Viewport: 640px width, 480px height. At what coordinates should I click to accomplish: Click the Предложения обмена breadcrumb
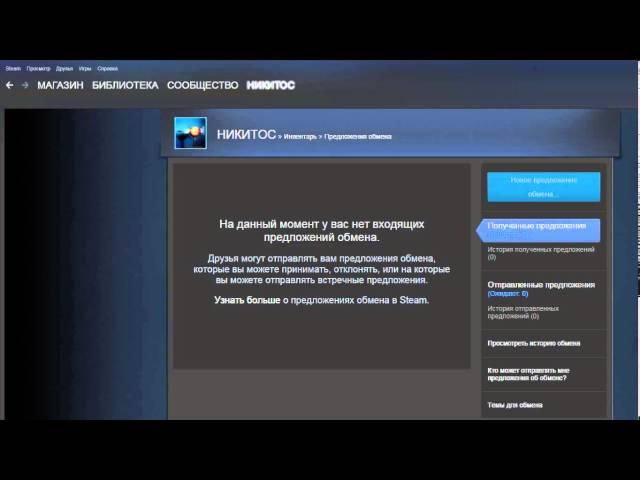(358, 137)
